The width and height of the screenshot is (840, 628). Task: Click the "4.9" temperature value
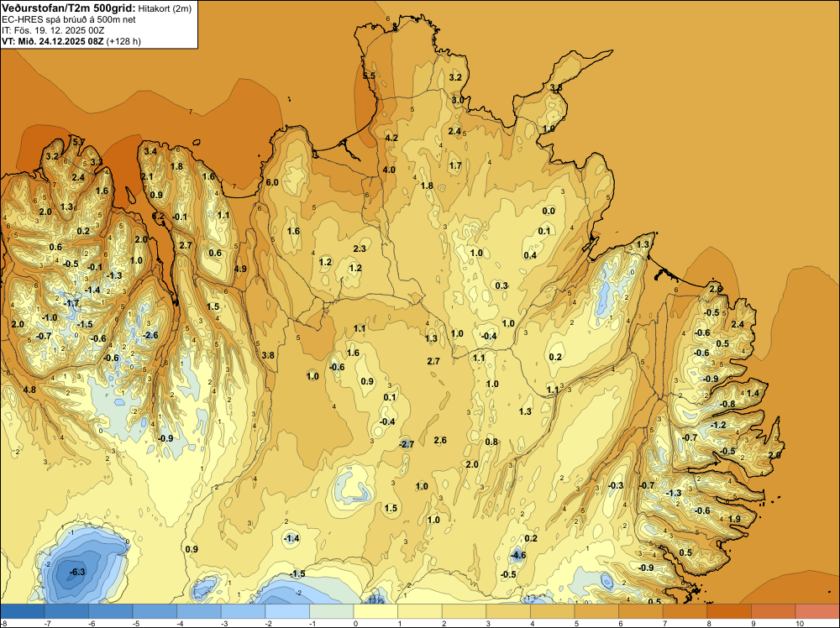point(240,269)
